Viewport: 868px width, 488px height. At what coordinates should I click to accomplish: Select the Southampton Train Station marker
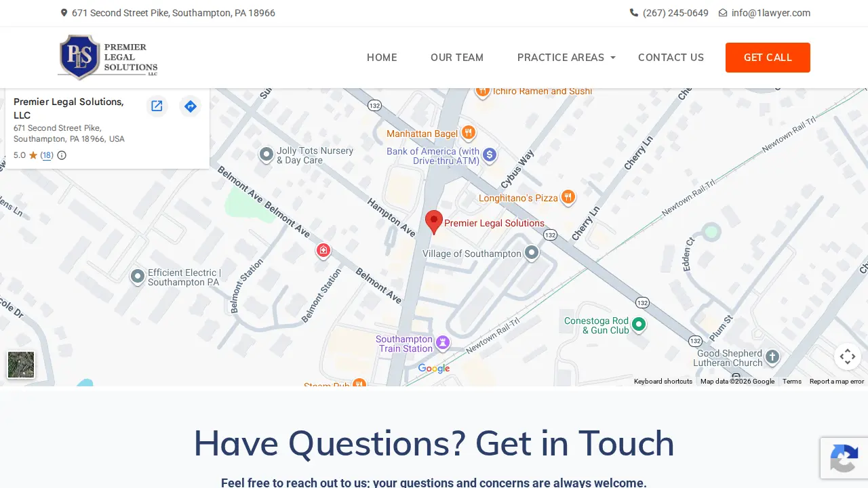click(443, 343)
